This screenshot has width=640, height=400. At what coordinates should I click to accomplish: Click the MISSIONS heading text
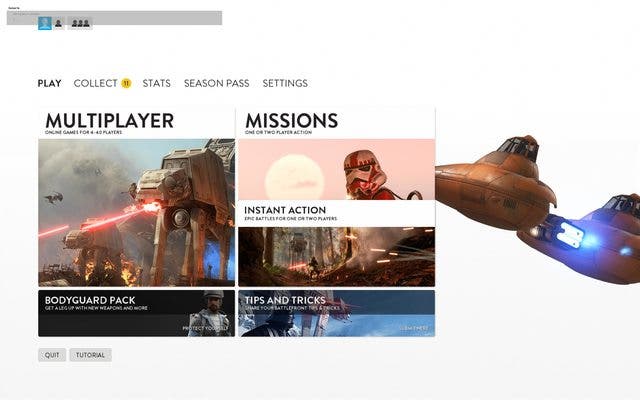[x=291, y=121]
